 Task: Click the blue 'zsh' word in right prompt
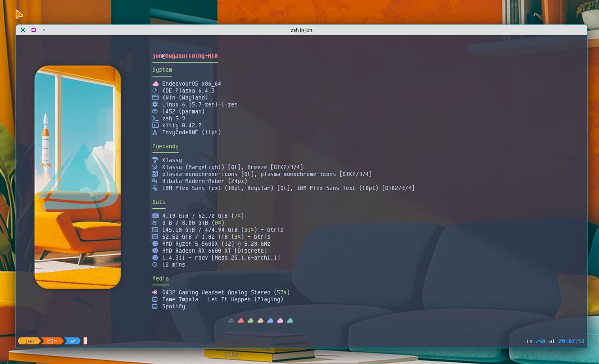click(541, 341)
